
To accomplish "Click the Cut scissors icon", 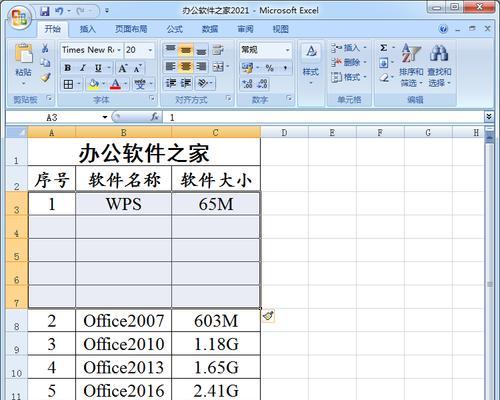I will tap(45, 49).
